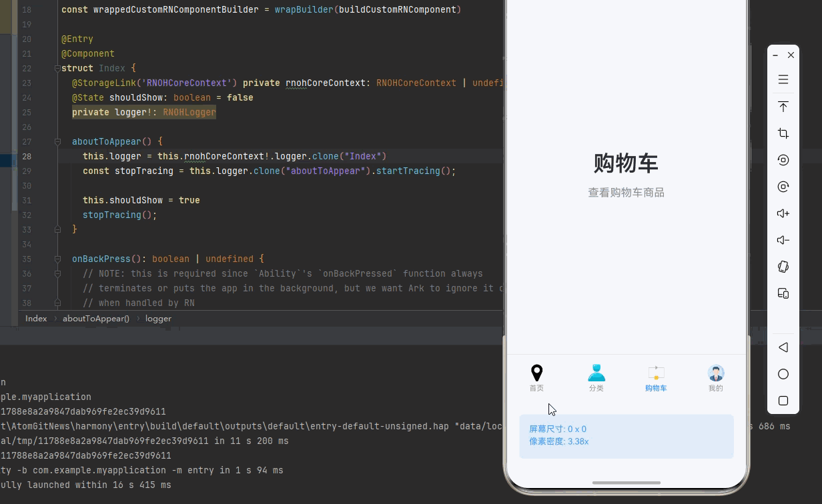Screen dimensions: 822x504
Task: Shake the virtual device
Action: (783, 267)
